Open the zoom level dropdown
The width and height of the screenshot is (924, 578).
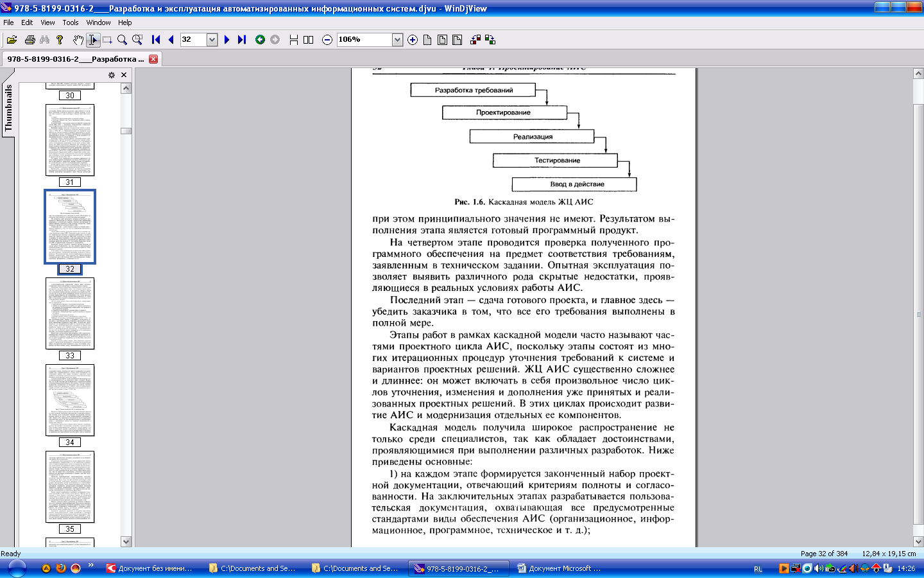pos(397,40)
